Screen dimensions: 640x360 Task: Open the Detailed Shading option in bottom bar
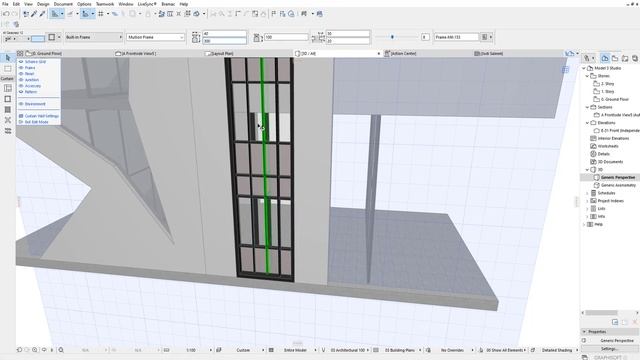pos(557,350)
